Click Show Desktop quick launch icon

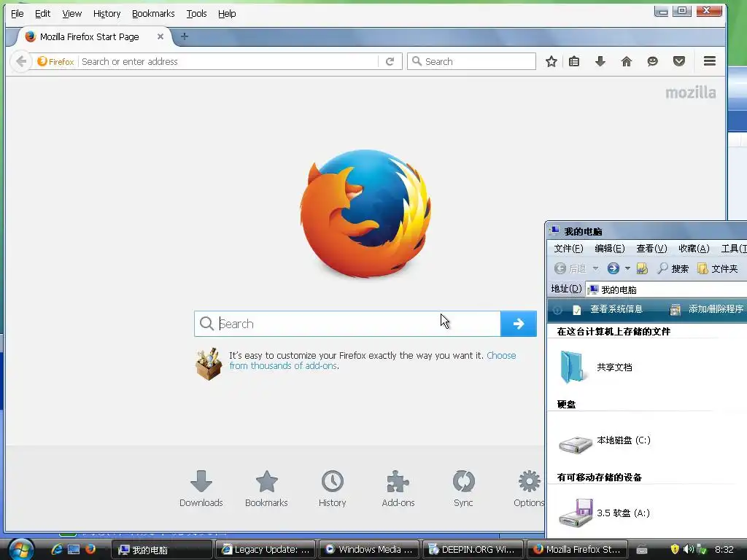(x=74, y=550)
